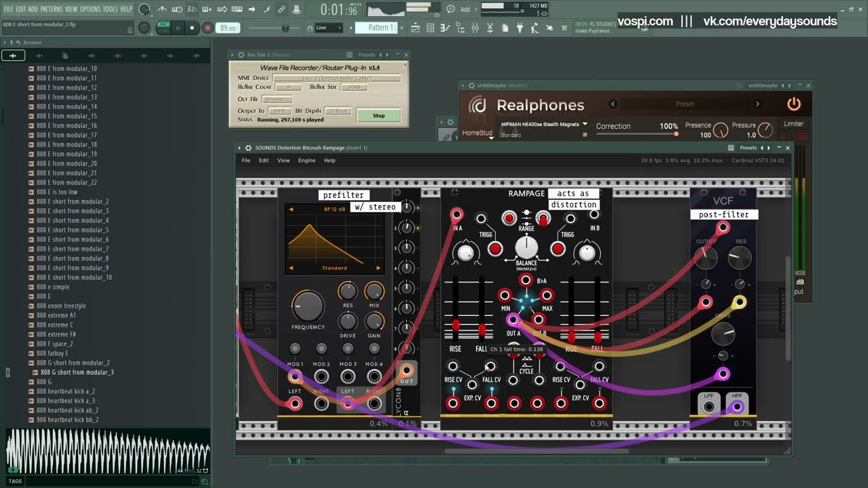Open the TOOLS menu in FL Studio
This screenshot has width=868, height=488.
click(x=111, y=9)
